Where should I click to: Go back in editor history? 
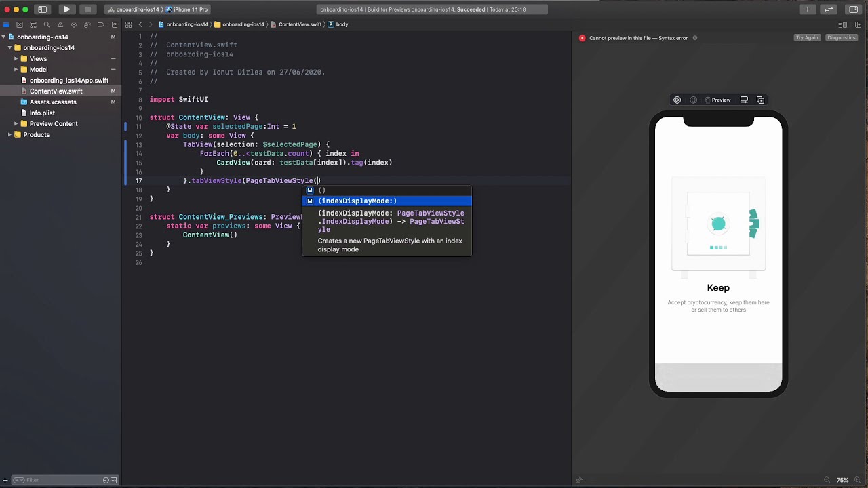point(140,24)
